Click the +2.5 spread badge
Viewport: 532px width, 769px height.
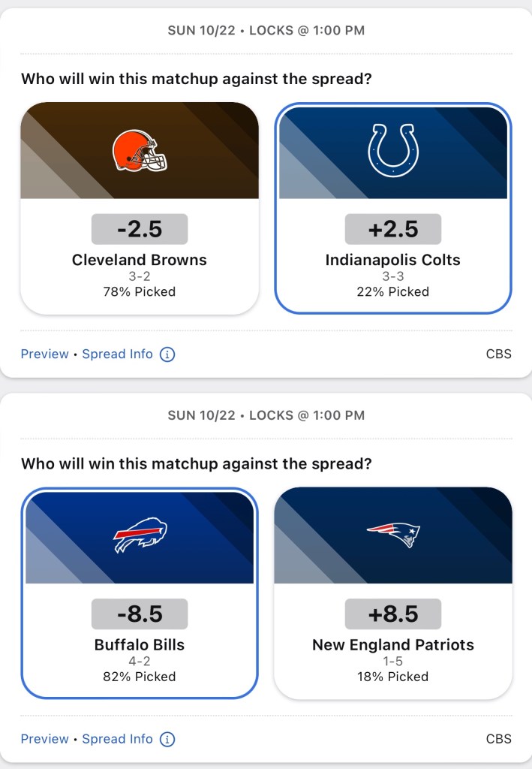tap(393, 229)
